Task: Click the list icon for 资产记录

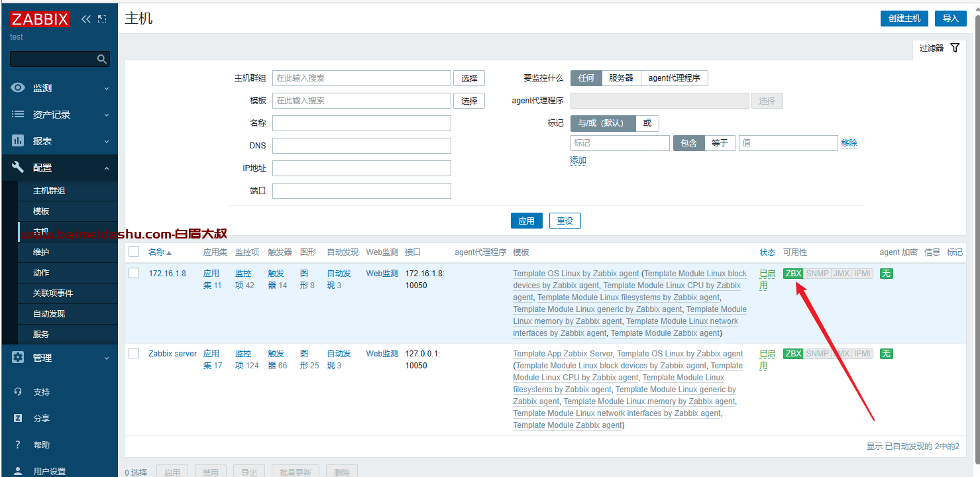Action: pos(18,115)
